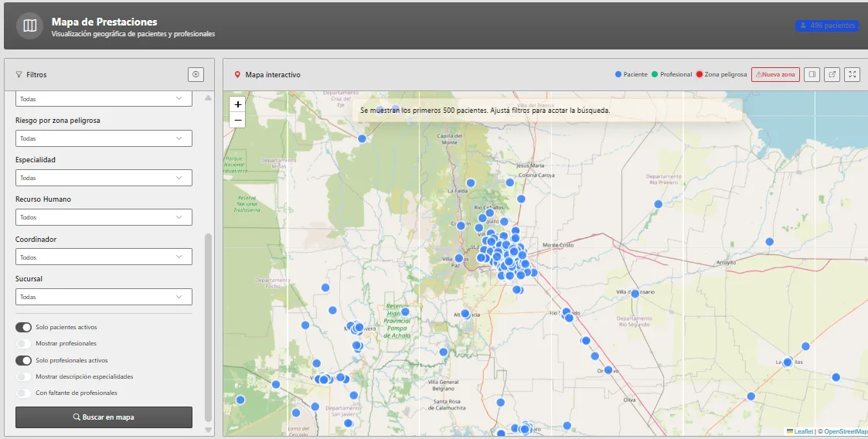Click the Sucursal field label
Screen dimensions: 868x439
coord(29,278)
